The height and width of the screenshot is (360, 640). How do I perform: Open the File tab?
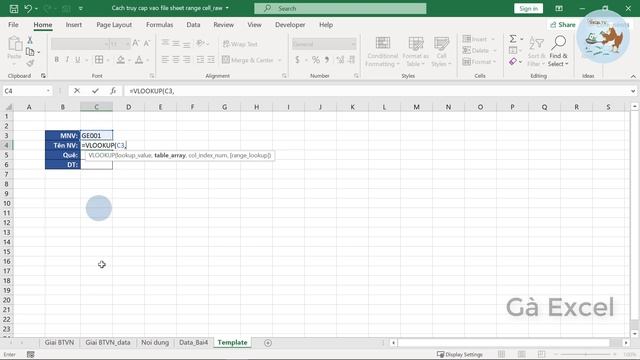click(13, 25)
